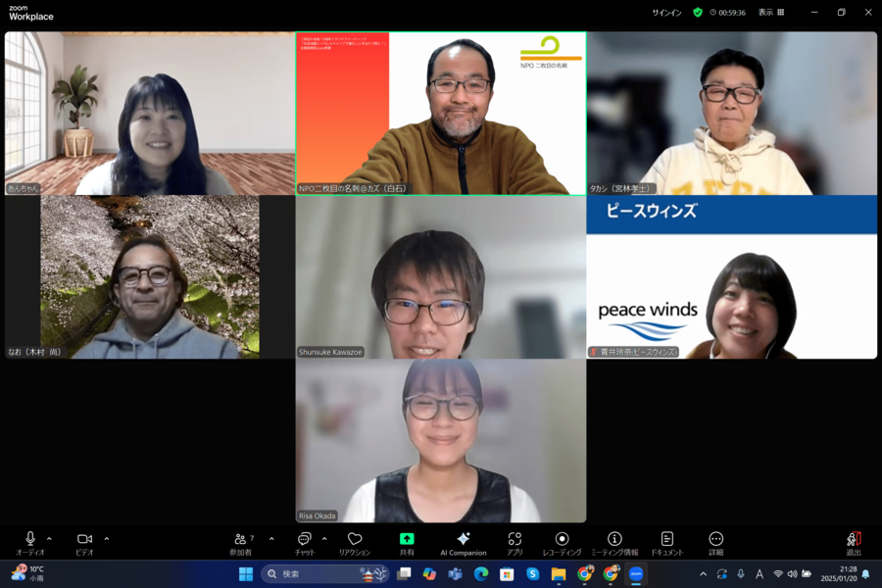The width and height of the screenshot is (882, 588).
Task: Click the green encryption shield icon
Action: tap(698, 13)
